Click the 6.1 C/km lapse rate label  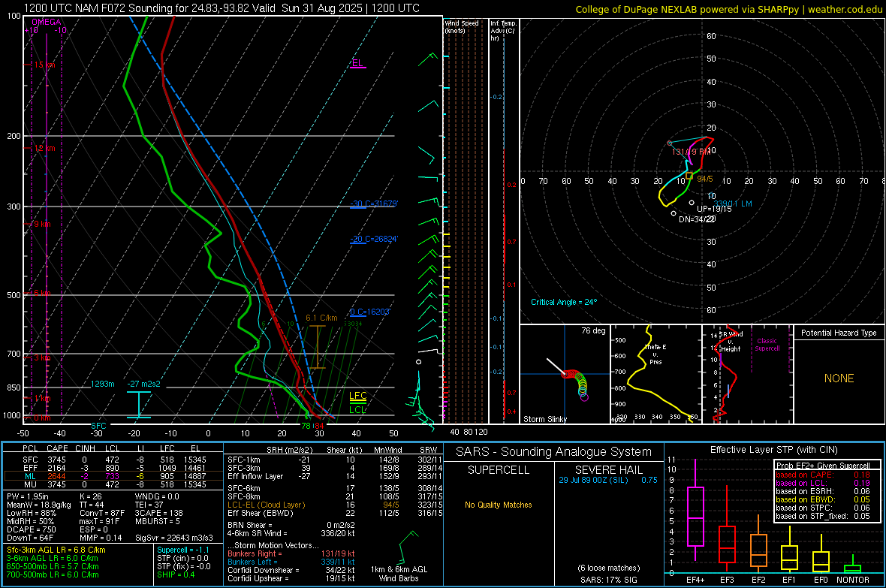[x=321, y=318]
